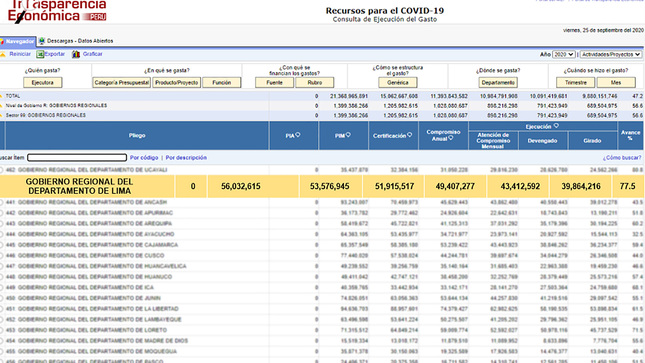
Task: Click the Girado column header
Action: point(592,141)
